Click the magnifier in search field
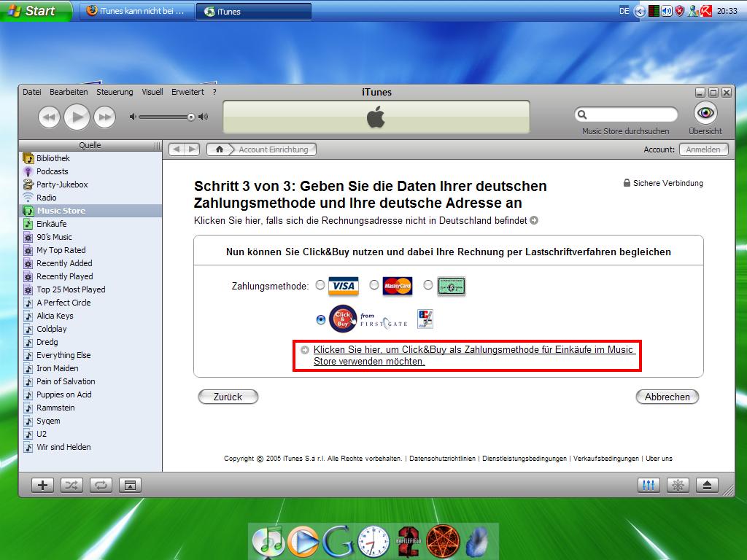The image size is (747, 560). 582,114
